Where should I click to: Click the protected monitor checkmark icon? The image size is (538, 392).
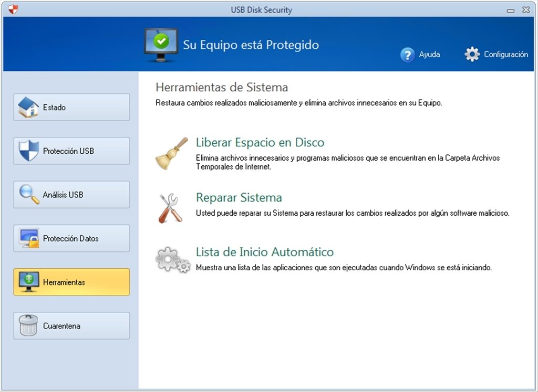[x=161, y=45]
